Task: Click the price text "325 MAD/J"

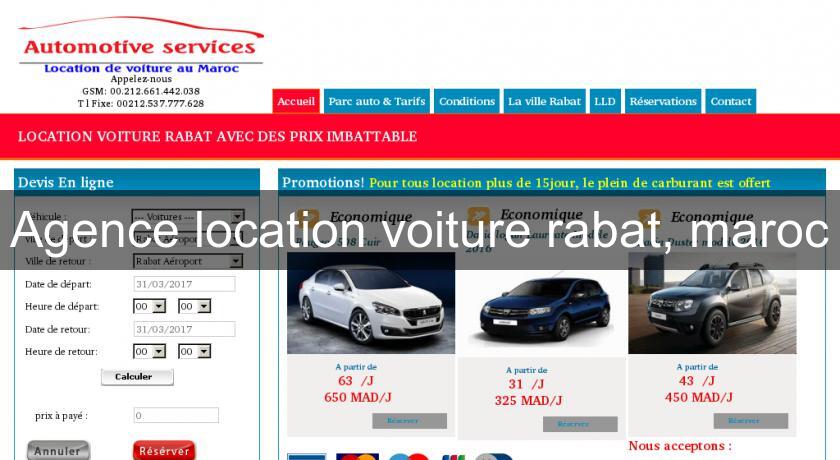Action: point(528,401)
